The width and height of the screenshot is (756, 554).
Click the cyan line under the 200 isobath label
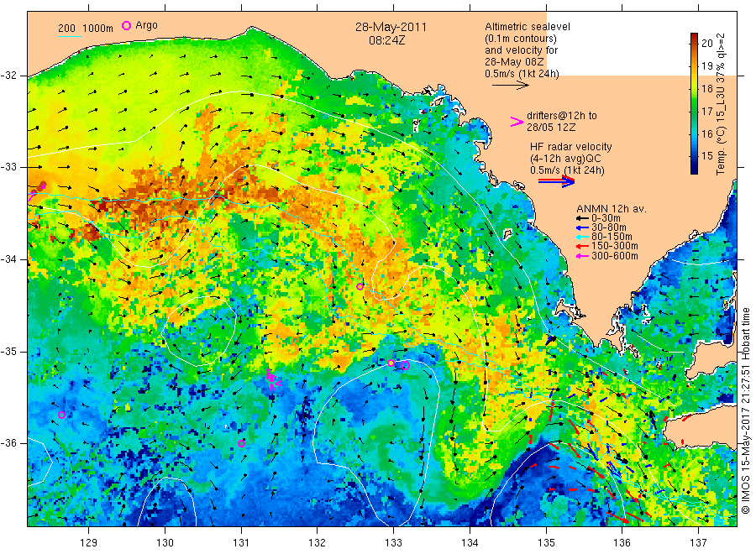[70, 36]
